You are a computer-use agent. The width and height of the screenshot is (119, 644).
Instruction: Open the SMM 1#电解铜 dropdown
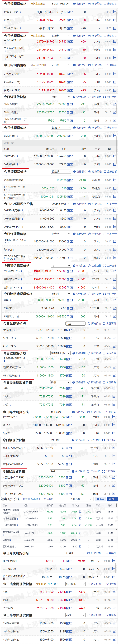coord(61,4)
